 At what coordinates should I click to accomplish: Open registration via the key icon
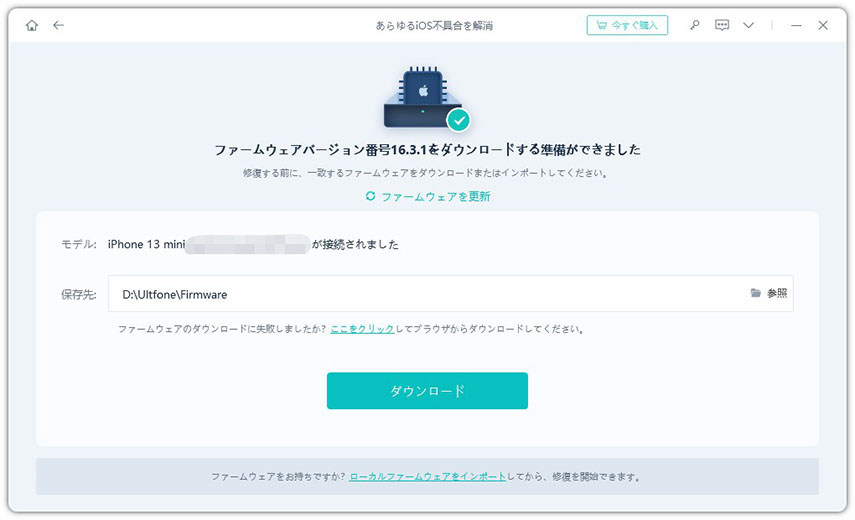[x=695, y=25]
